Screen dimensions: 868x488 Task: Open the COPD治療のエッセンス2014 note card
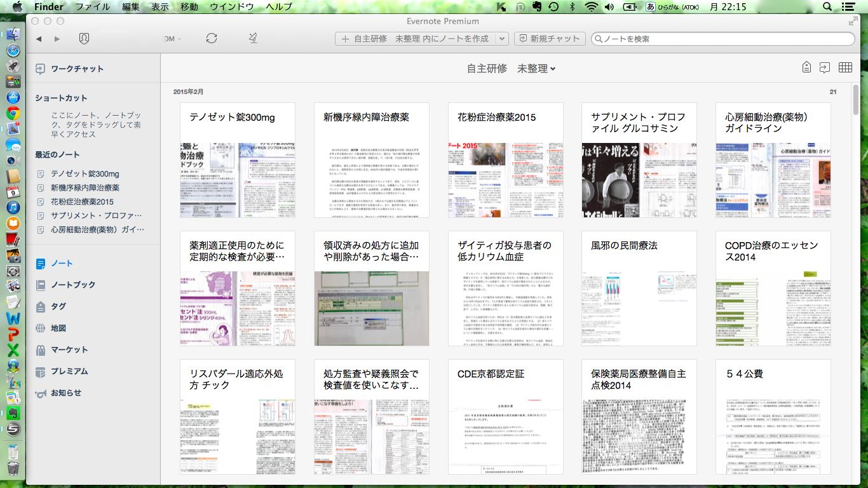click(773, 288)
